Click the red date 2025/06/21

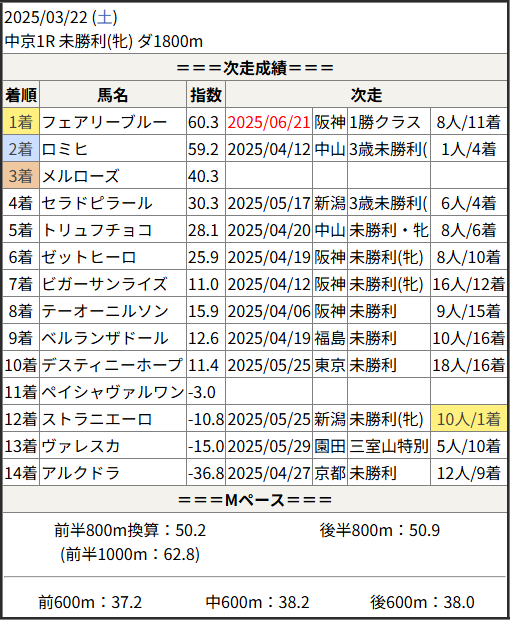[x=268, y=122]
